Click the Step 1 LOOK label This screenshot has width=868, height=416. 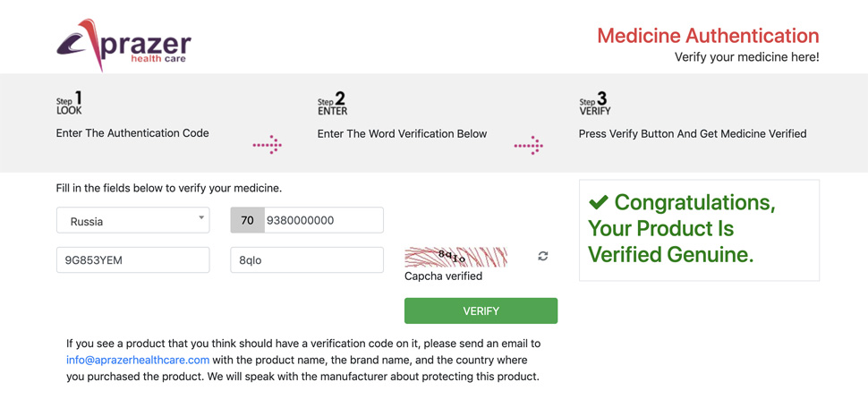coord(70,103)
